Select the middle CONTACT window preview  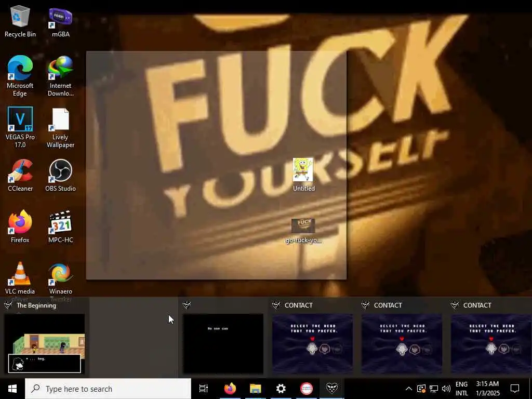pyautogui.click(x=402, y=338)
